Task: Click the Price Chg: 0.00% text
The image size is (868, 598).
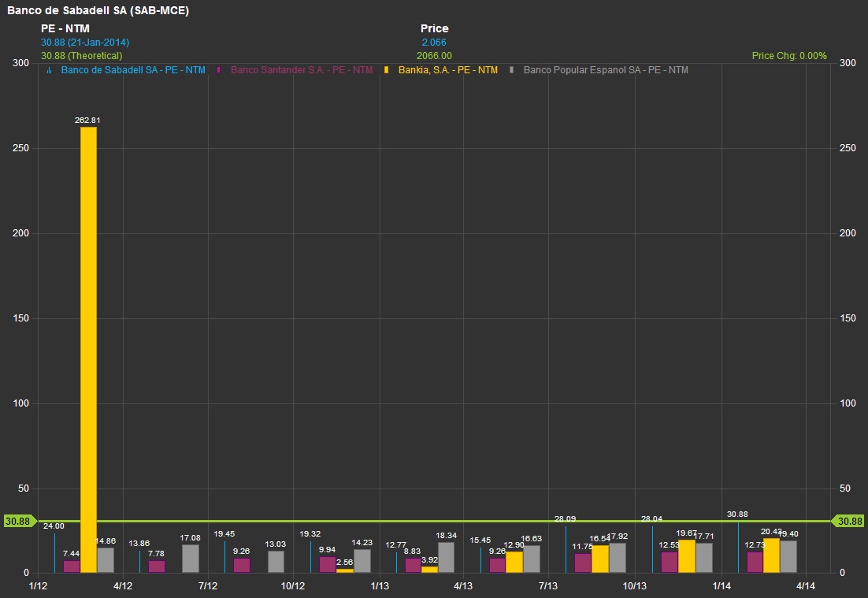Action: click(789, 56)
